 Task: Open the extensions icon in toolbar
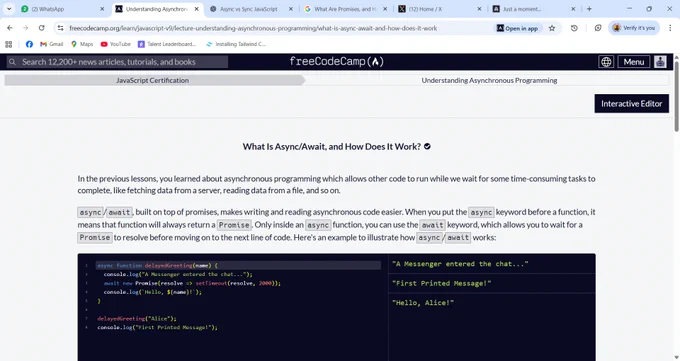click(598, 28)
